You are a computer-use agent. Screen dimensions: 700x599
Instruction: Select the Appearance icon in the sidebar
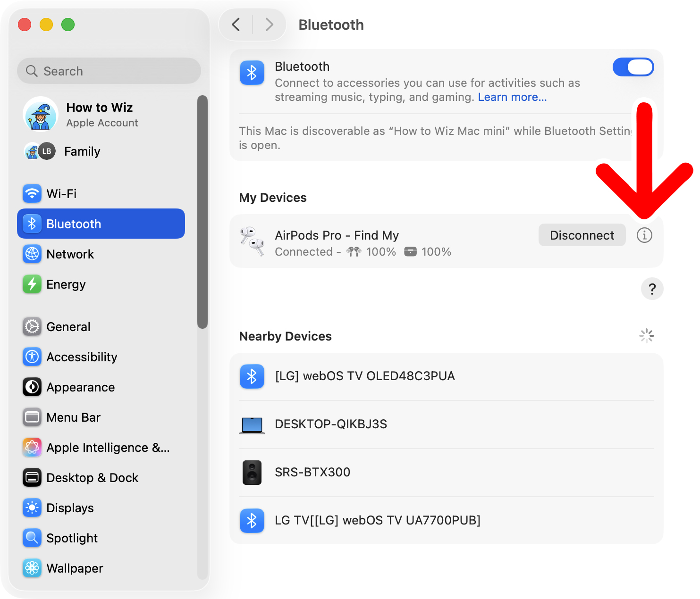pos(32,387)
